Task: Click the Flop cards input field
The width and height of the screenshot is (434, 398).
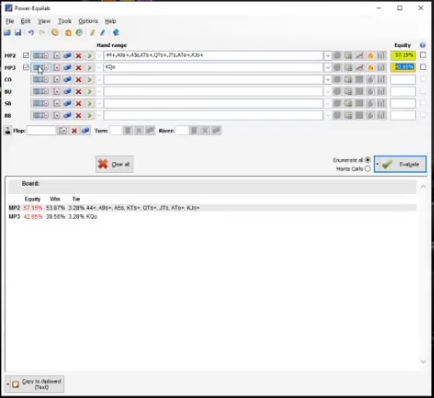Action: (41, 131)
